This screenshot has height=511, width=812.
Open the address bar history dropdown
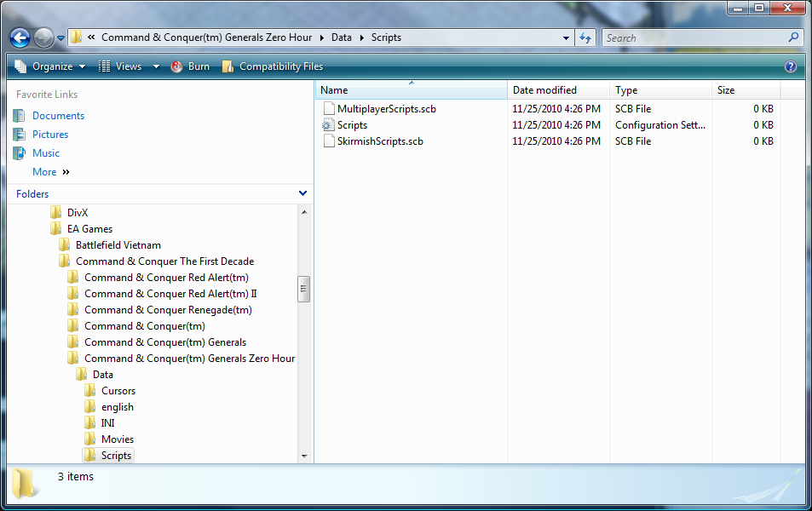tap(567, 37)
